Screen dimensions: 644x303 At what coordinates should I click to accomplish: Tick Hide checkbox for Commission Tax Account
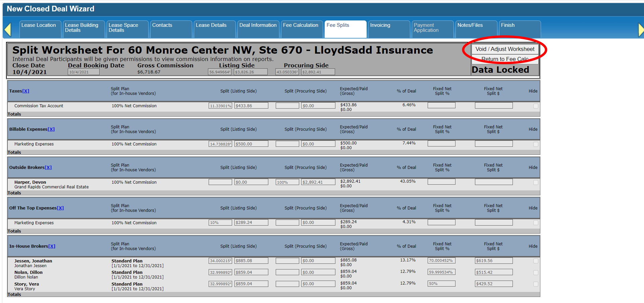click(x=536, y=106)
